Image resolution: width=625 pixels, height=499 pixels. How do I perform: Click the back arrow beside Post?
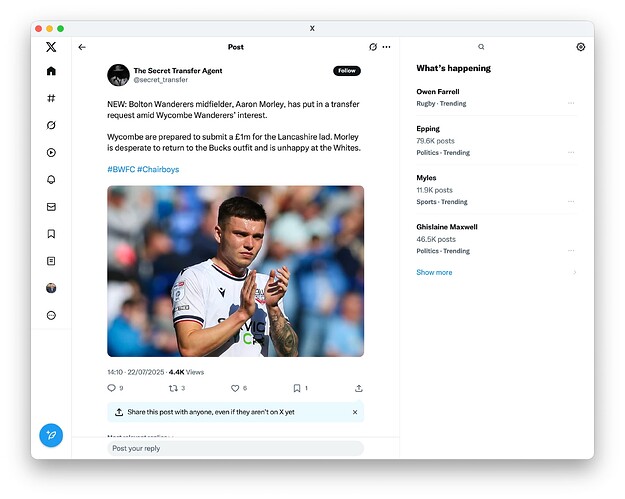click(82, 47)
